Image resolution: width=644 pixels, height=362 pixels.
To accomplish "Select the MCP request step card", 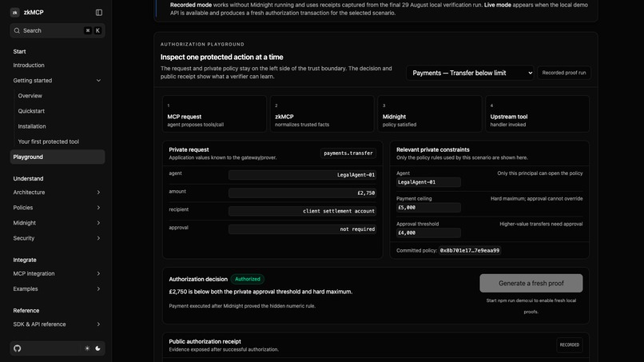I will 214,113.
